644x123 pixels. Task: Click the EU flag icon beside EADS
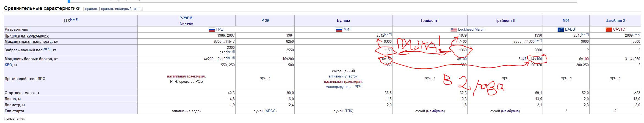[560, 30]
